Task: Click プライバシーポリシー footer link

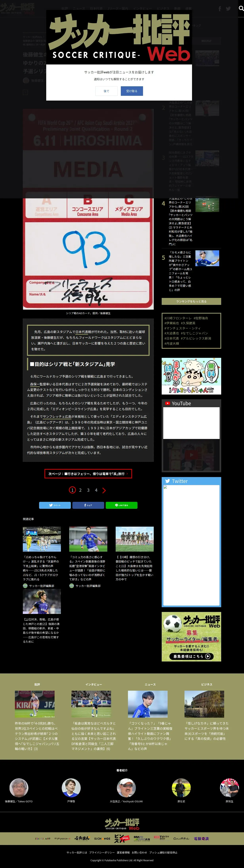Action: pos(102,853)
